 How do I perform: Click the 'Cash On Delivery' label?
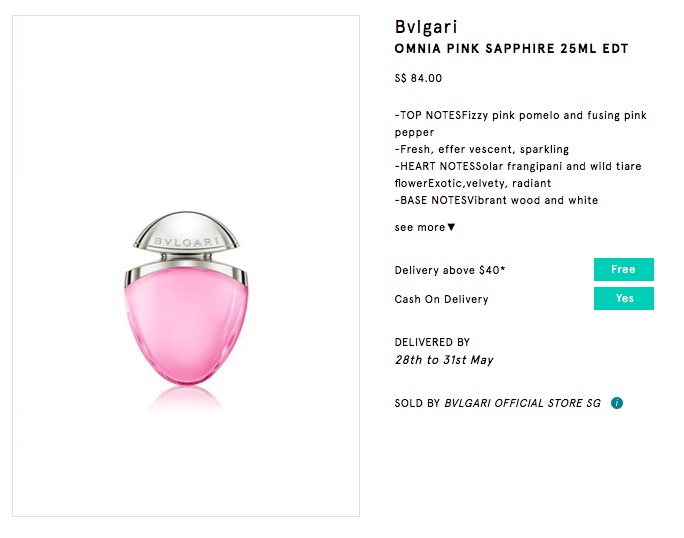(441, 299)
